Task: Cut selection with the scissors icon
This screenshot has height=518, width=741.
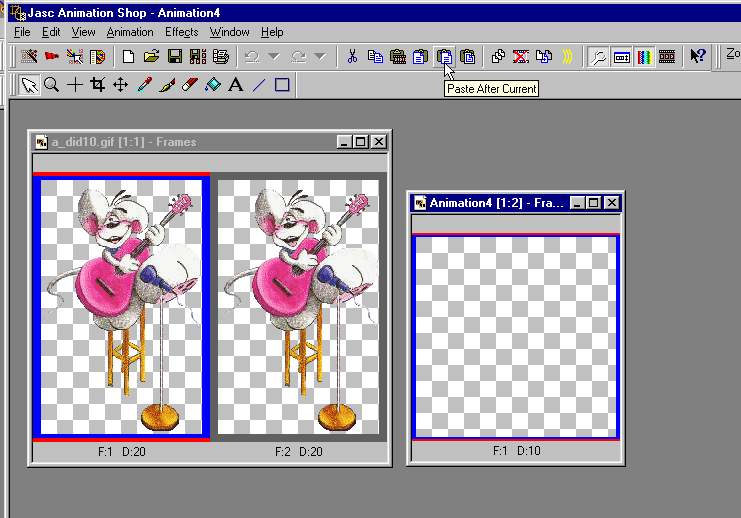Action: pos(352,57)
